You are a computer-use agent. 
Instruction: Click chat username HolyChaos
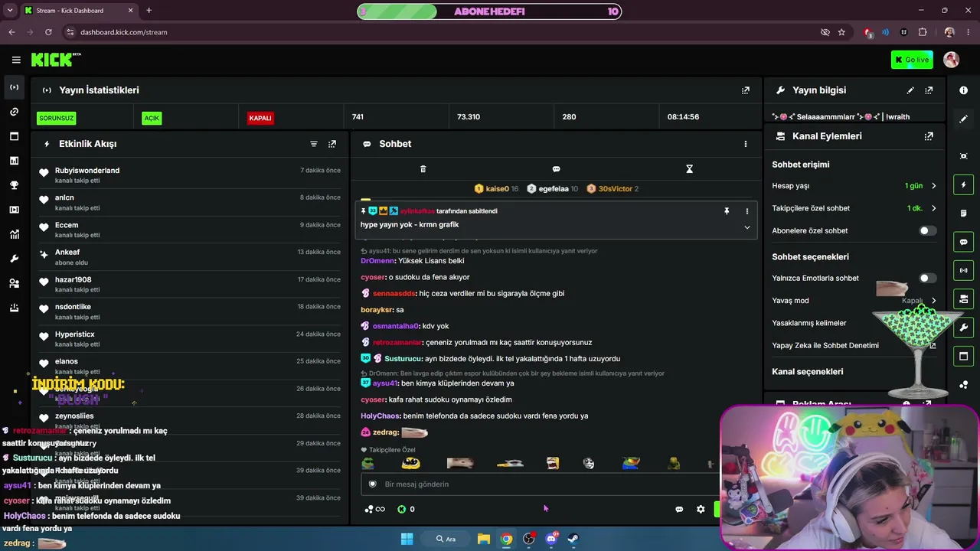pyautogui.click(x=380, y=416)
